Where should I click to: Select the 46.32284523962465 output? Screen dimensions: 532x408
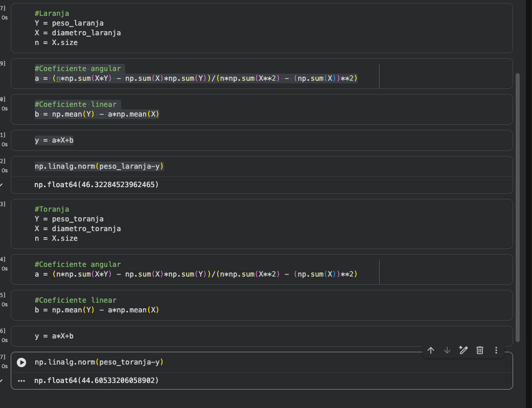(97, 185)
